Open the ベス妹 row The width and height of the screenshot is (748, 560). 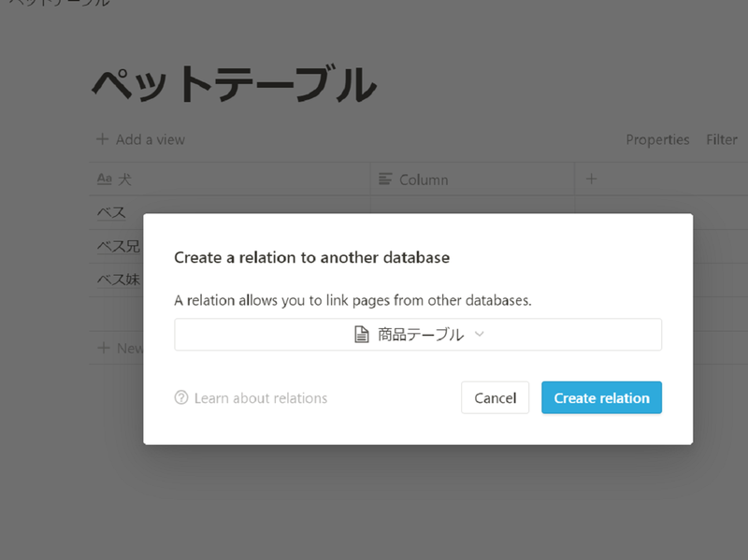pyautogui.click(x=119, y=280)
